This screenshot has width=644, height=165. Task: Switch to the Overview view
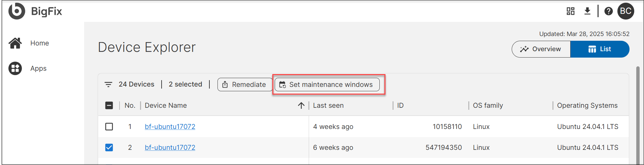[541, 49]
